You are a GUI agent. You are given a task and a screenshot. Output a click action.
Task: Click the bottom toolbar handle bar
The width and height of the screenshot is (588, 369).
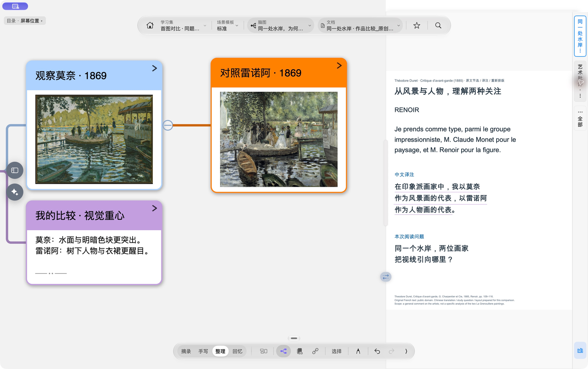pos(294,338)
